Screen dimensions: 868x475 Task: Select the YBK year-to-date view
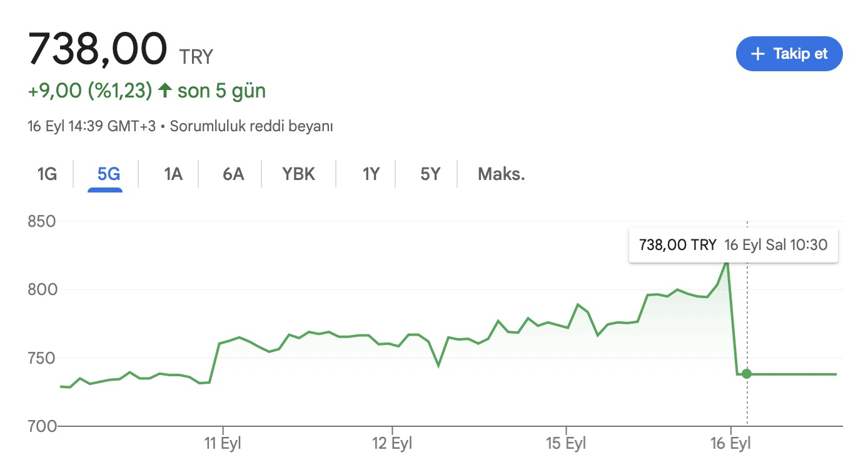pos(298,174)
